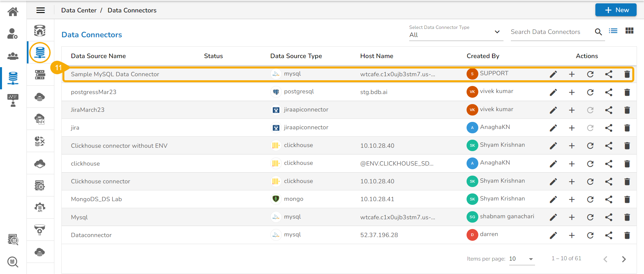Click the search magnifier icon
Screen dimensions: 644x274
tap(598, 32)
